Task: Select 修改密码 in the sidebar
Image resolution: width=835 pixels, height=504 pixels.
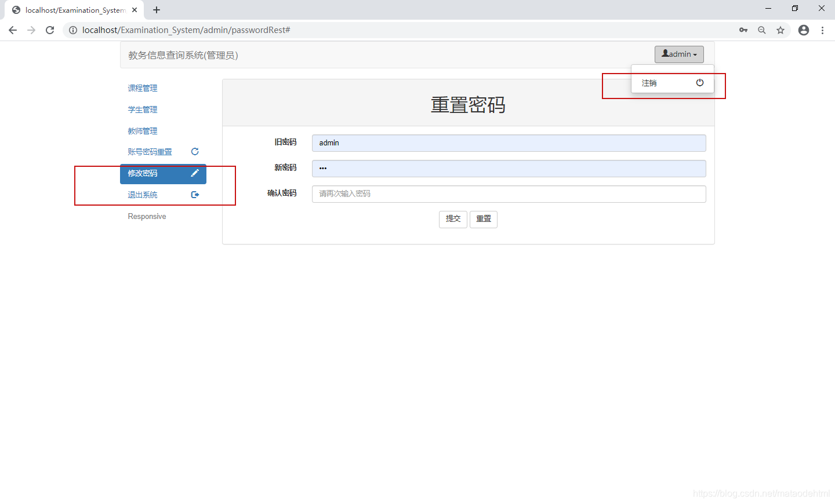Action: [x=163, y=174]
